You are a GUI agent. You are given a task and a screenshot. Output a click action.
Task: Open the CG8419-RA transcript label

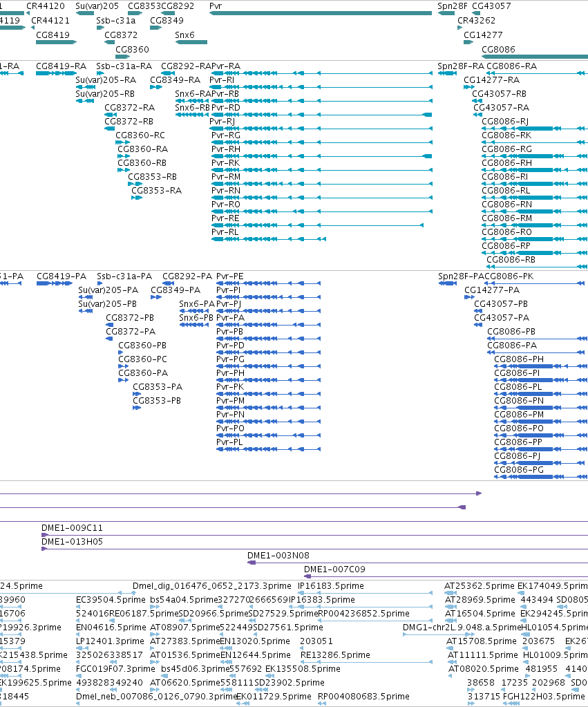(x=61, y=66)
